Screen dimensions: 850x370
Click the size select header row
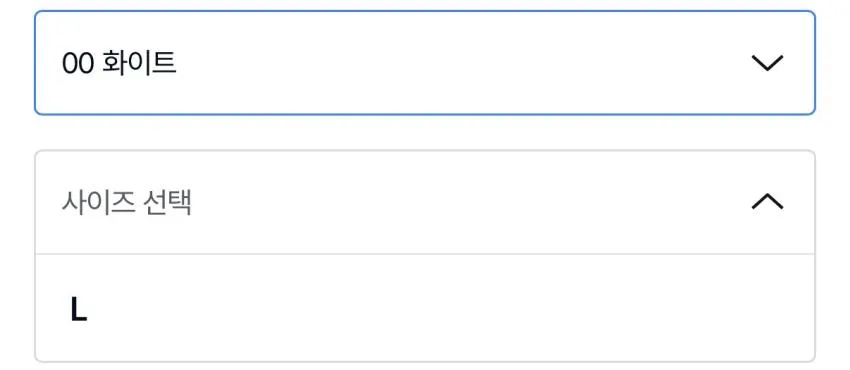(x=425, y=202)
